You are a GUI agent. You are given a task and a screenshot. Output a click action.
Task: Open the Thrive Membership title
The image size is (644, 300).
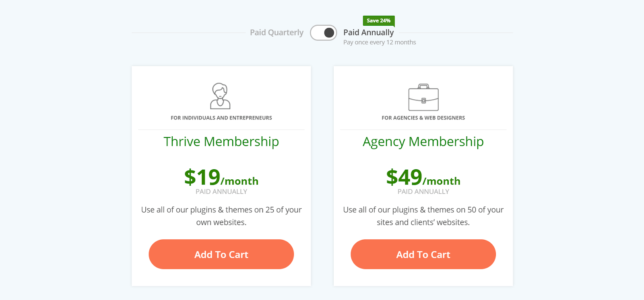click(x=221, y=142)
